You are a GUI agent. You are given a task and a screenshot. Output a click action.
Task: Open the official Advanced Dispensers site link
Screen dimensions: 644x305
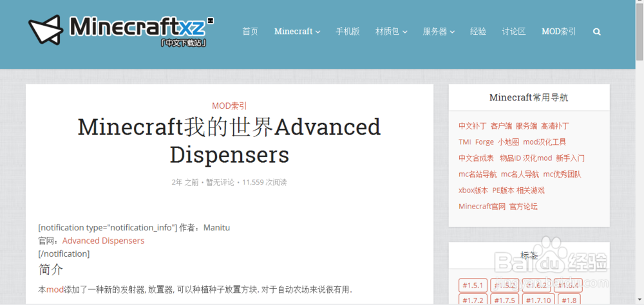(103, 241)
